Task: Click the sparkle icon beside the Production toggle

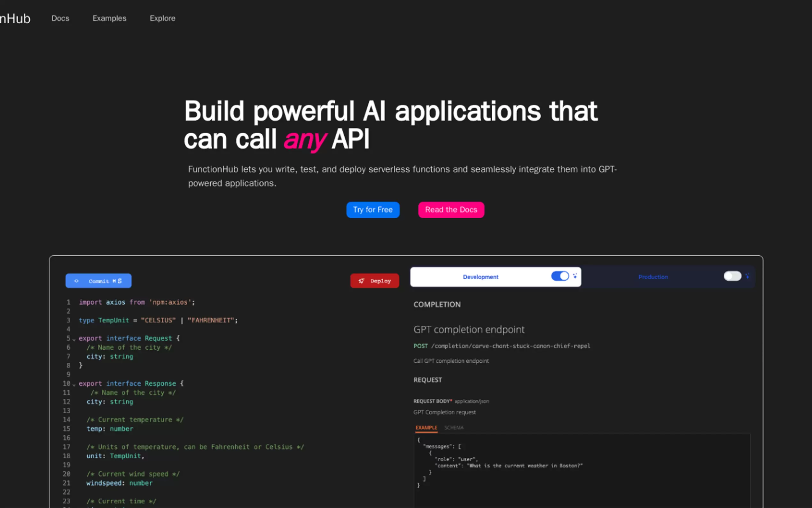Action: (747, 276)
